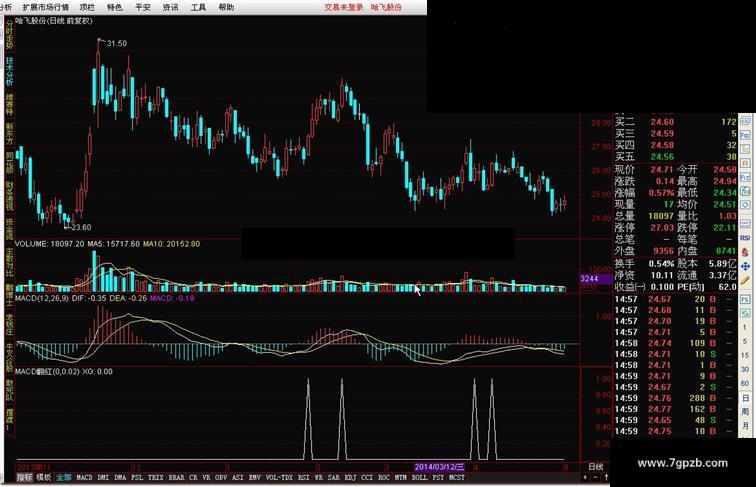This screenshot has height=487, width=756.
Task: Click the RSI icon in right toolbar
Action: click(745, 238)
